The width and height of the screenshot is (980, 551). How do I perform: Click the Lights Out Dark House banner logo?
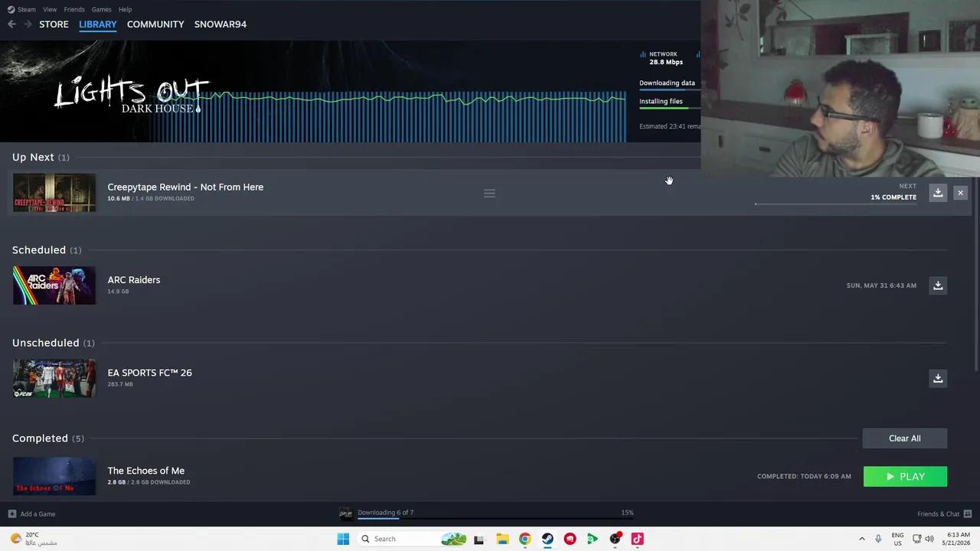point(132,94)
